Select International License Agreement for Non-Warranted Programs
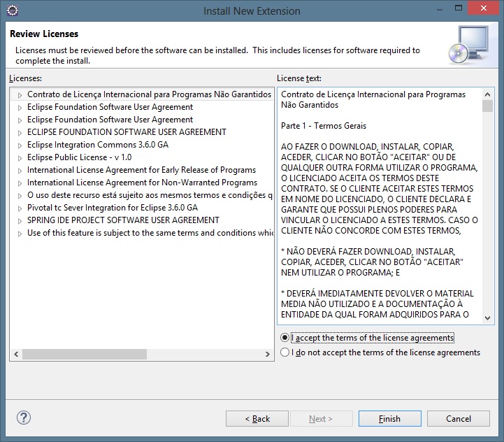The image size is (504, 442). (142, 183)
